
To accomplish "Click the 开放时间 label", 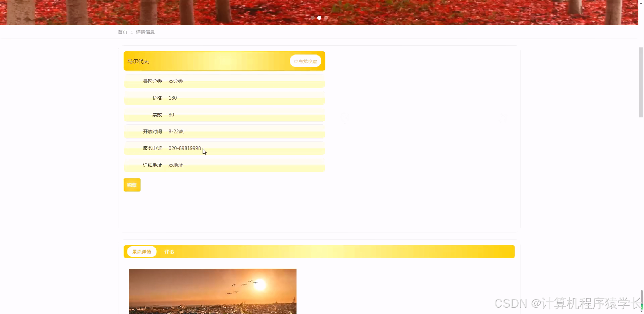I will pos(152,132).
